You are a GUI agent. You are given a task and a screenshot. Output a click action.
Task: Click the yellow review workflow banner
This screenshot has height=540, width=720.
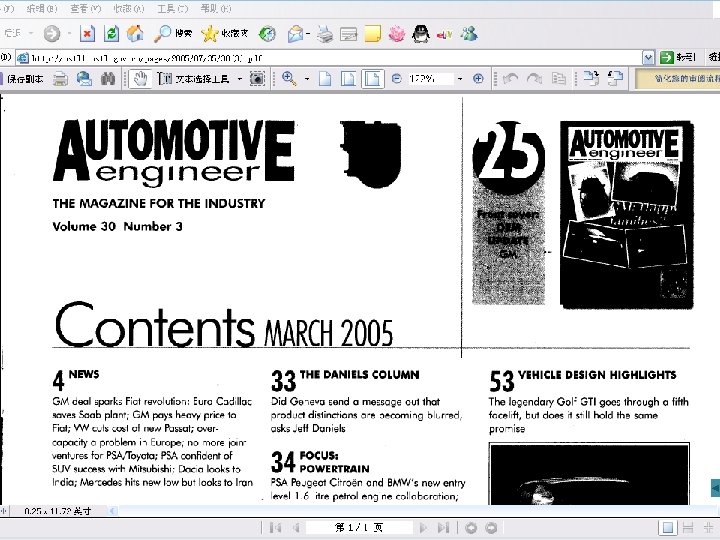(678, 79)
